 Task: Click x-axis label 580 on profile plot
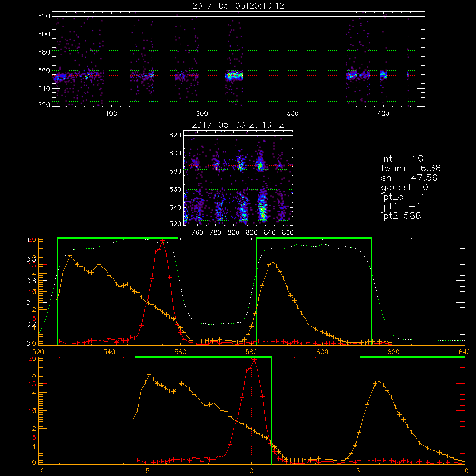pos(251,352)
